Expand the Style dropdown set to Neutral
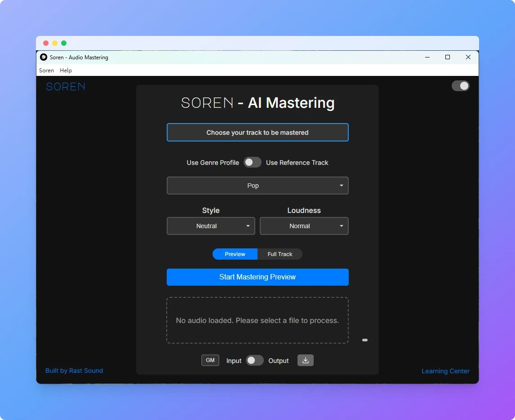Image resolution: width=515 pixels, height=420 pixels. [211, 226]
